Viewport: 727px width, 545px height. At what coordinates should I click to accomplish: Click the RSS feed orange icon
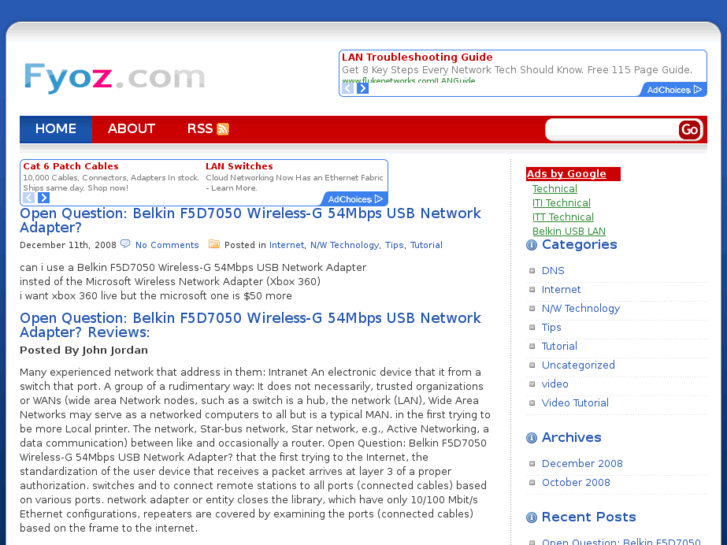coord(223,129)
